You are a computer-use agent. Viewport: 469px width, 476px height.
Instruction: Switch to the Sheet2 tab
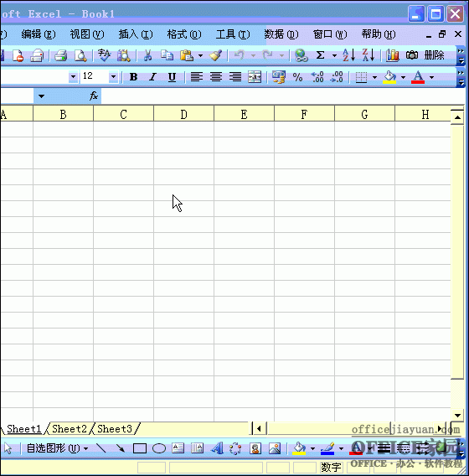[x=70, y=428]
